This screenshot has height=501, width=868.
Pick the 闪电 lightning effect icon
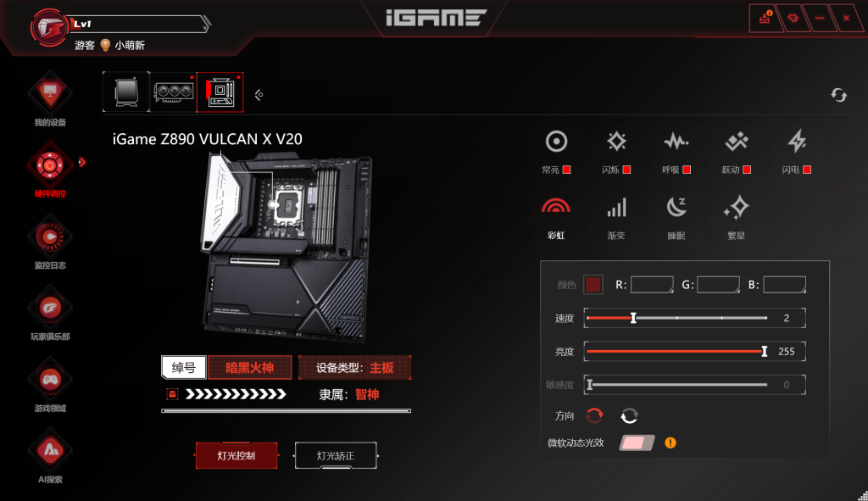[x=797, y=142]
